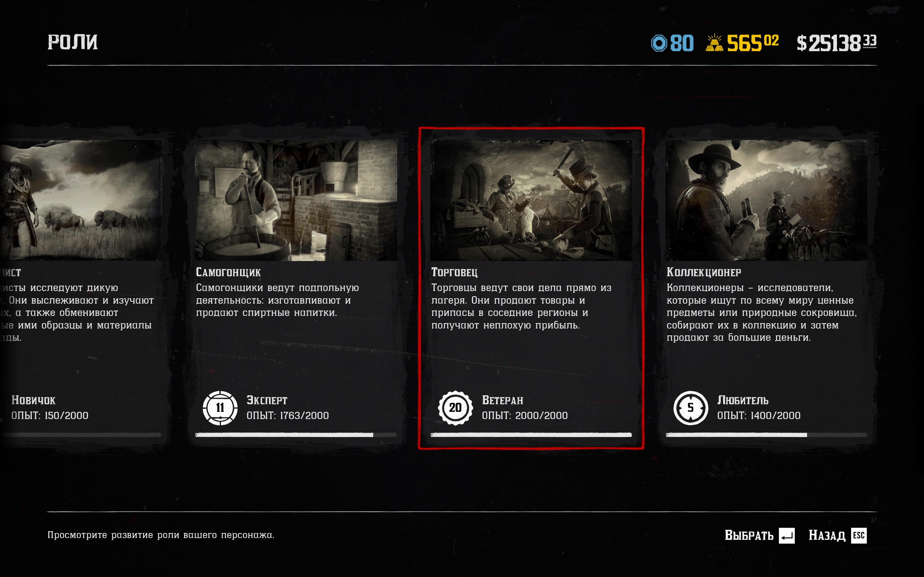Click the rank 11 badge on Самогонщик card
Viewport: 924px width, 577px height.
click(220, 408)
